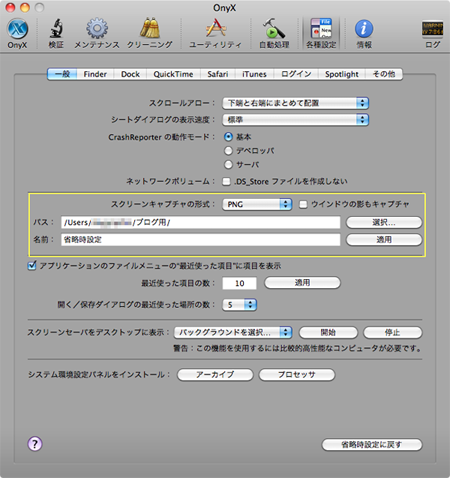The image size is (450, 478).
Task: Switch to the Spotlight tab
Action: [342, 74]
